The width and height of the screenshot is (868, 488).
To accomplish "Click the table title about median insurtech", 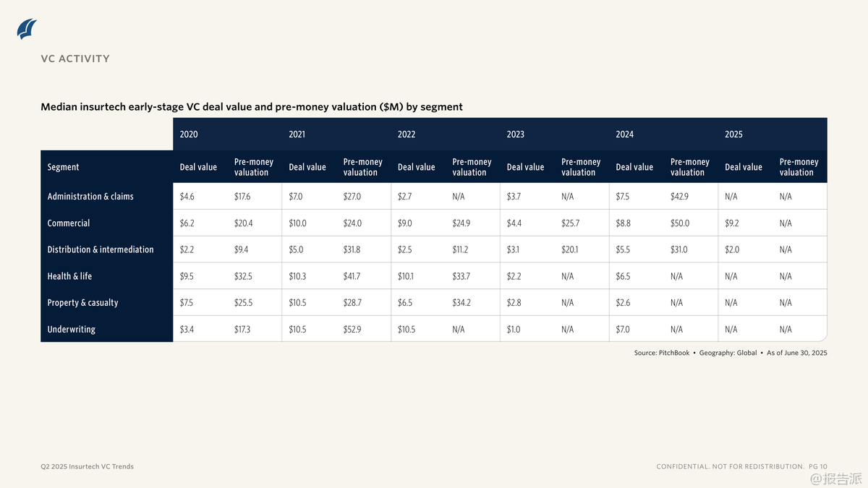I will click(251, 107).
